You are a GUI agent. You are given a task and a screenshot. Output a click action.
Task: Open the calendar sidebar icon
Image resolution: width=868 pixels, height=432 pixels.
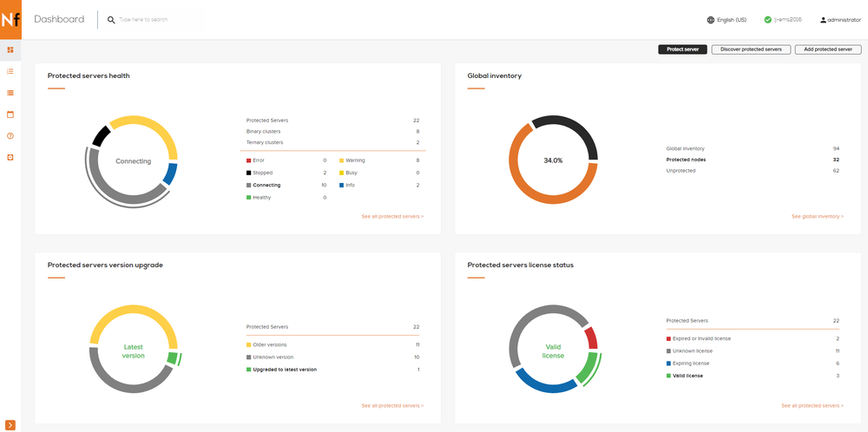point(10,115)
